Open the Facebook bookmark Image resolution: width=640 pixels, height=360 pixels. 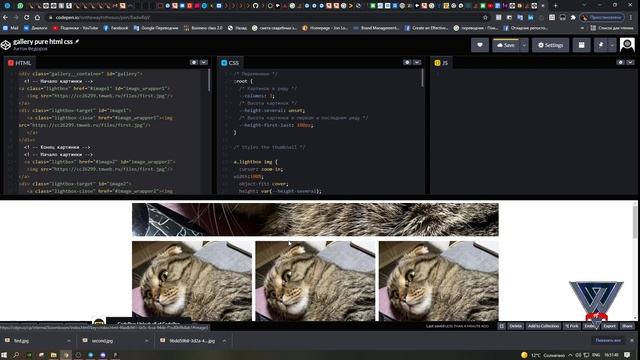tap(116, 28)
